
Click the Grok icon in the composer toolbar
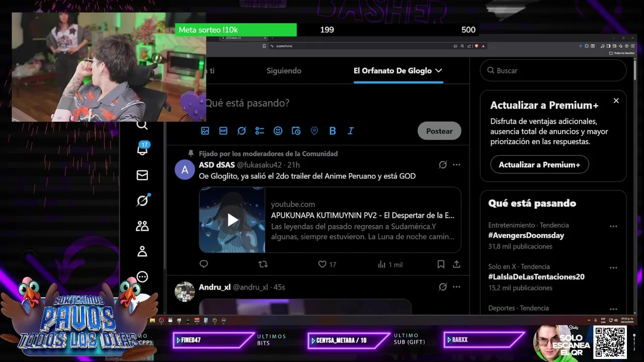tap(242, 131)
